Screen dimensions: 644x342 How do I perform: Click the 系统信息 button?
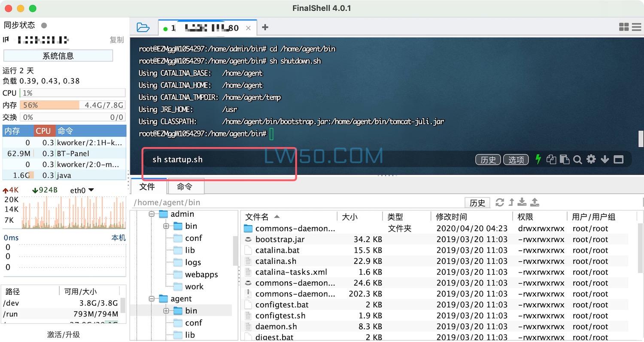pos(58,56)
